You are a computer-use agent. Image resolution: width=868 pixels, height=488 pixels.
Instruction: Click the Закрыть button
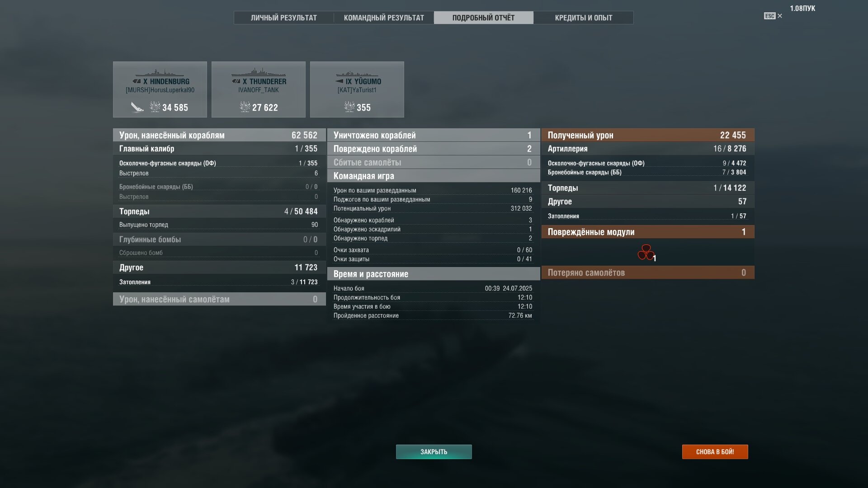(434, 452)
